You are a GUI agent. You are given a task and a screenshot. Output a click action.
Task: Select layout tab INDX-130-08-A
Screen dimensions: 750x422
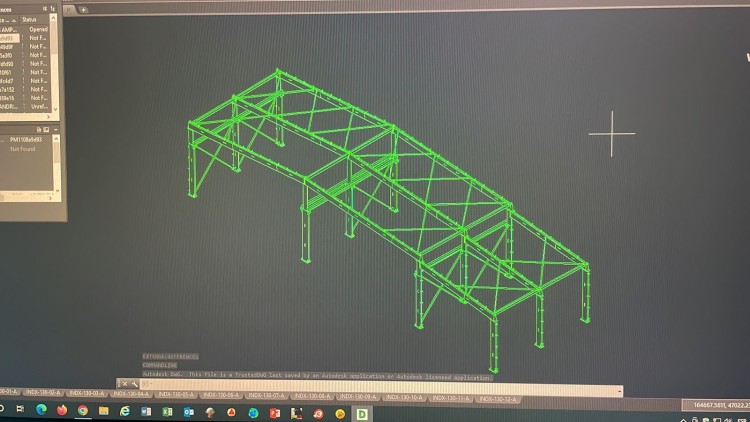312,396
